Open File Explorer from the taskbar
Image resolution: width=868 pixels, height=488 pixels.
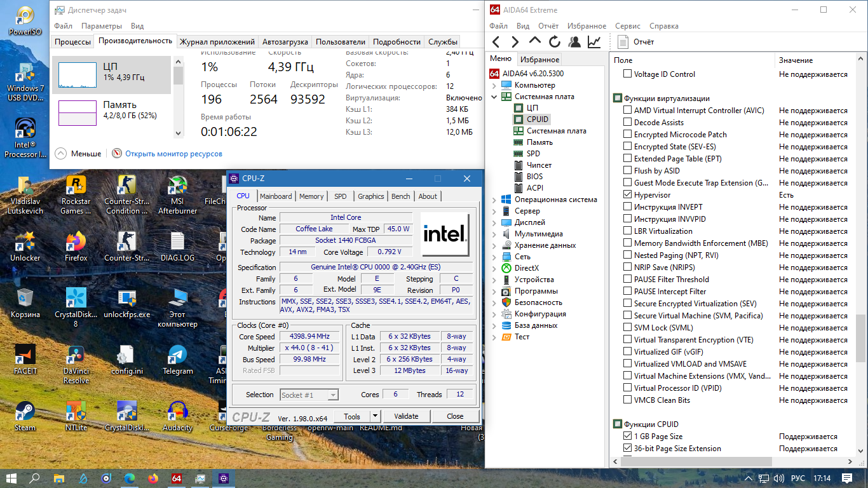(58, 478)
